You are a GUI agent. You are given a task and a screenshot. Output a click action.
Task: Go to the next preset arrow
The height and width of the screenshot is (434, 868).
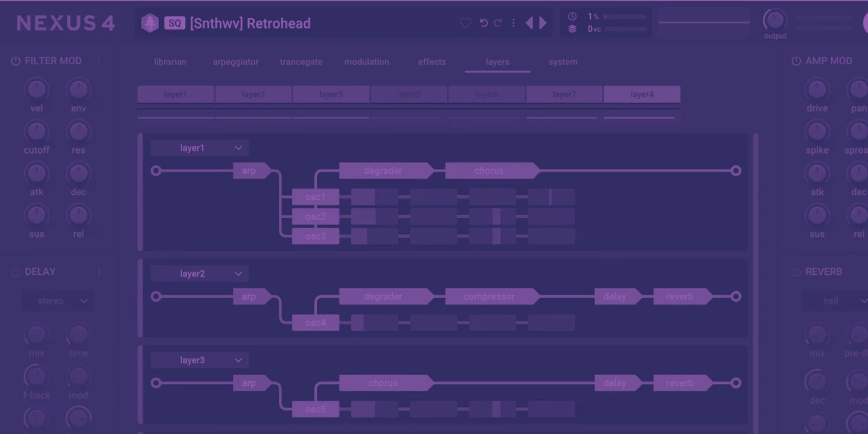[542, 23]
